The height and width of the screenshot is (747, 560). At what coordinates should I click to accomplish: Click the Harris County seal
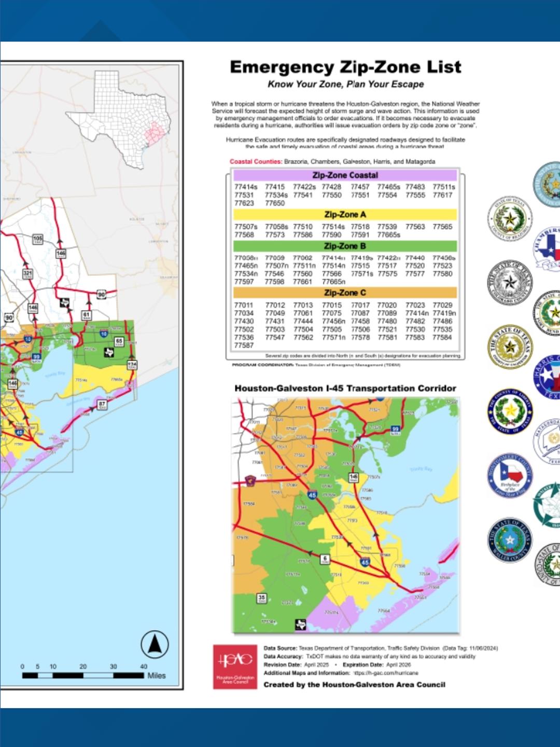[547, 377]
